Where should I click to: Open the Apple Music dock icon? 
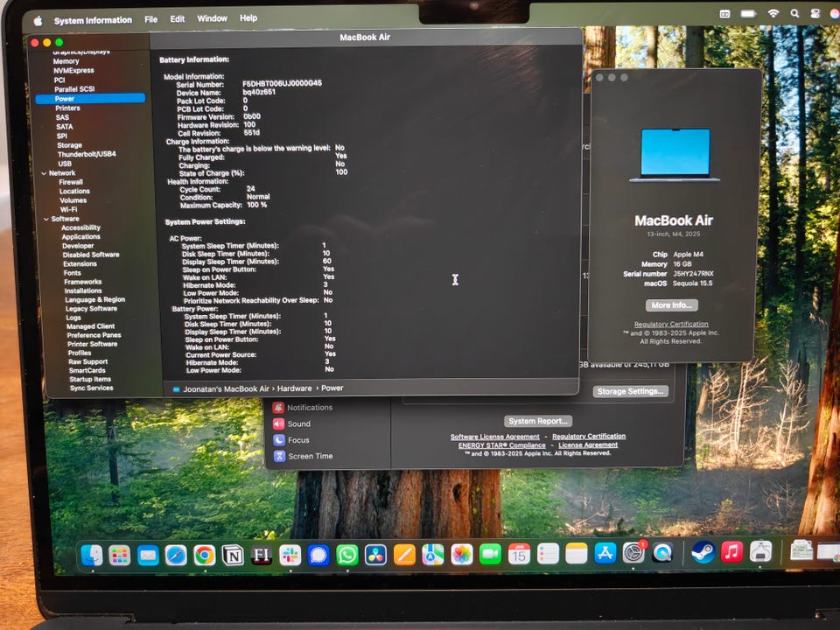click(x=732, y=551)
